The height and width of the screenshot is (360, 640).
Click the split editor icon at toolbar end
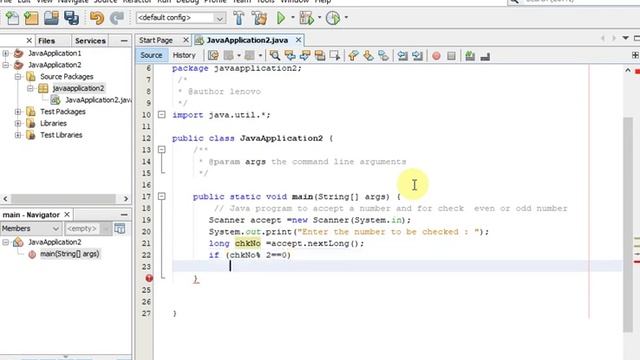[x=636, y=55]
